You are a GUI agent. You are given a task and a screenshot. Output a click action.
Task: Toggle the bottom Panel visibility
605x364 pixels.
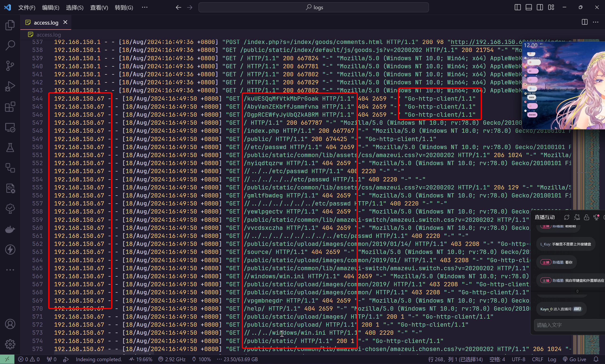coord(529,7)
